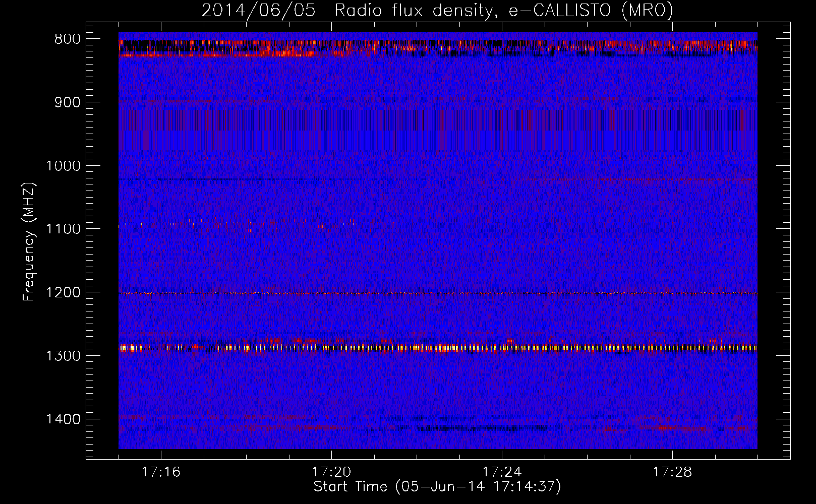Select the 900 frequency axis label
Screen dimensions: 816x504
(x=68, y=102)
